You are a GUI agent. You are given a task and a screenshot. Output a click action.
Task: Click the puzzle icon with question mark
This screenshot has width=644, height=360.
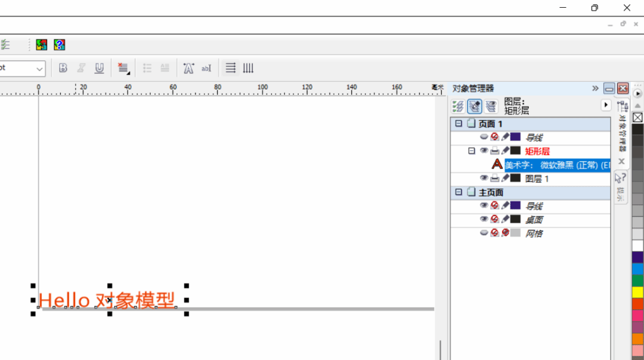tap(59, 45)
